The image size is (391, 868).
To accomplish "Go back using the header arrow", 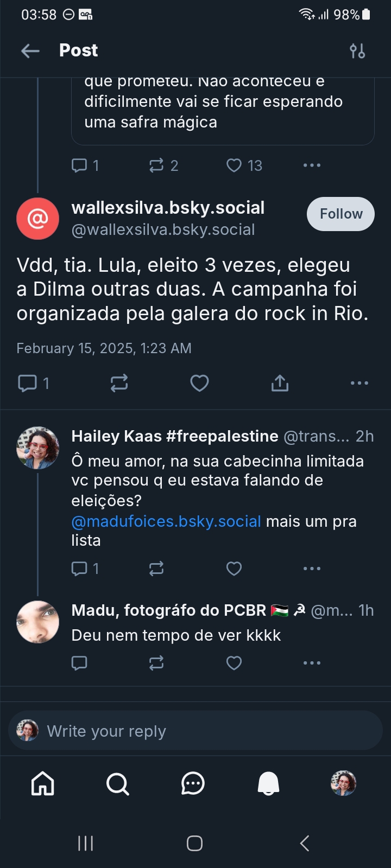I will pyautogui.click(x=30, y=51).
